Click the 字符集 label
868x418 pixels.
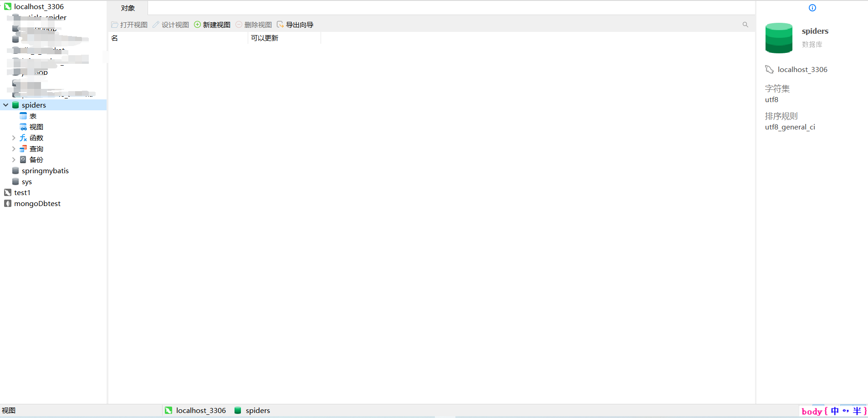pos(777,88)
